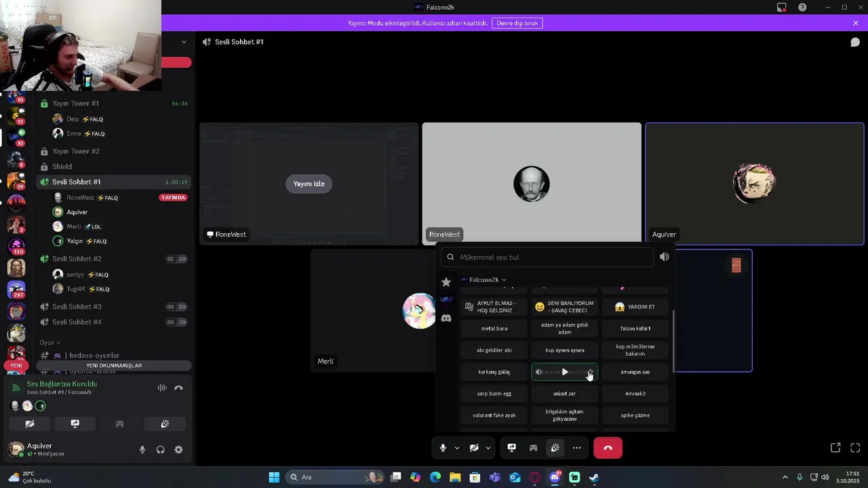Watch RoneWest's stream with Yayını izle
The width and height of the screenshot is (868, 488).
(309, 184)
